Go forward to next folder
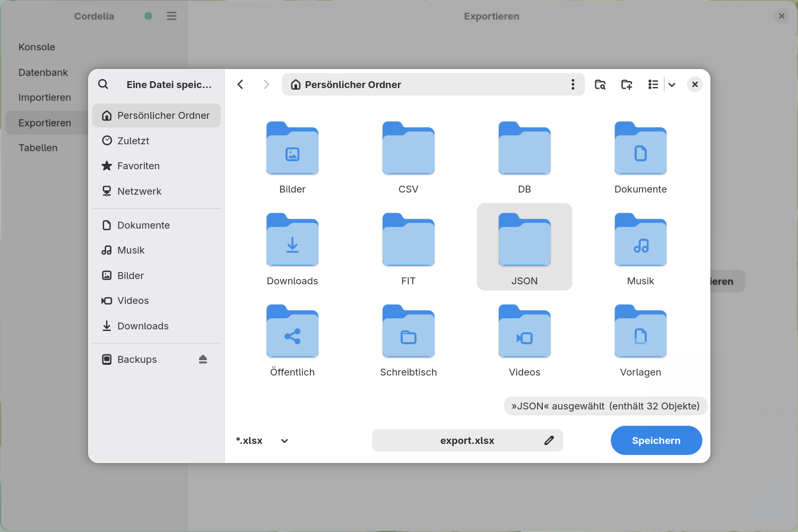 pyautogui.click(x=266, y=84)
